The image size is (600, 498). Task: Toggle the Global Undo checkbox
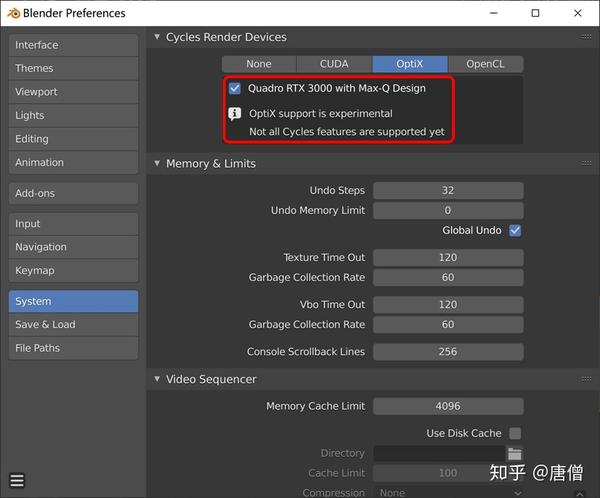[515, 230]
